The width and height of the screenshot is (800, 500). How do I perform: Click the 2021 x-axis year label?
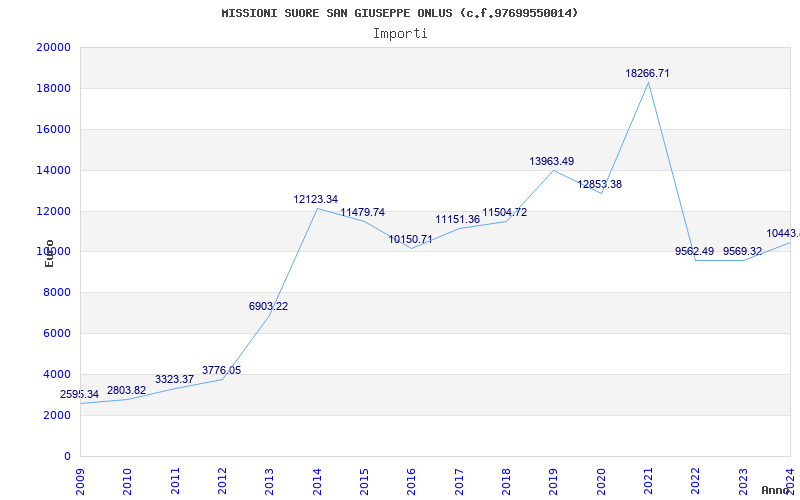pyautogui.click(x=648, y=482)
